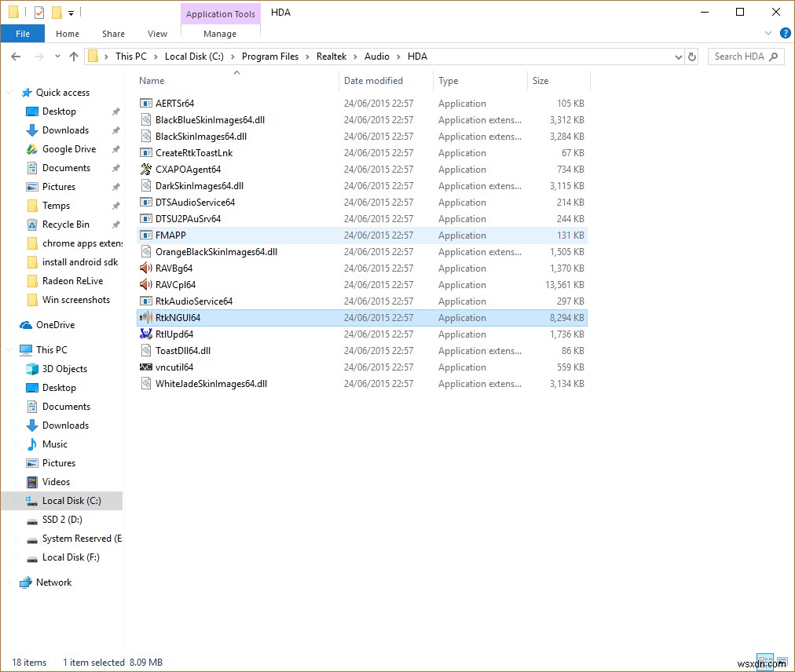This screenshot has height=672, width=795.
Task: Open File Explorer Help
Action: (x=785, y=33)
